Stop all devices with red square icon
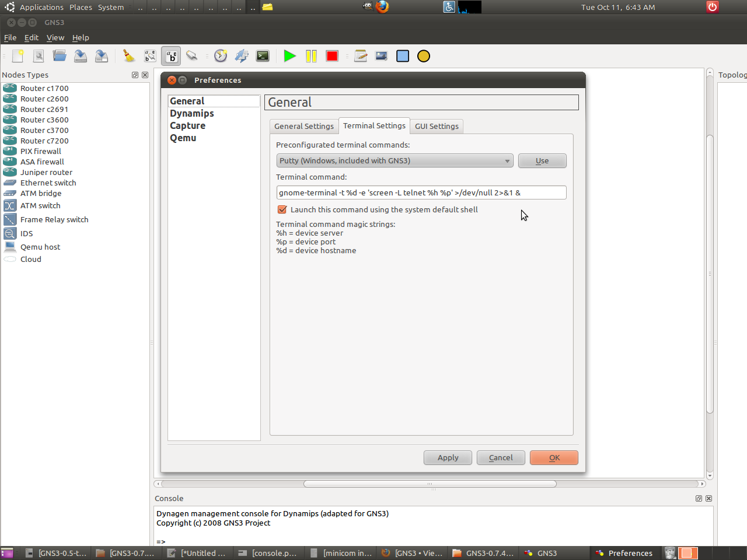The width and height of the screenshot is (747, 560). tap(332, 56)
